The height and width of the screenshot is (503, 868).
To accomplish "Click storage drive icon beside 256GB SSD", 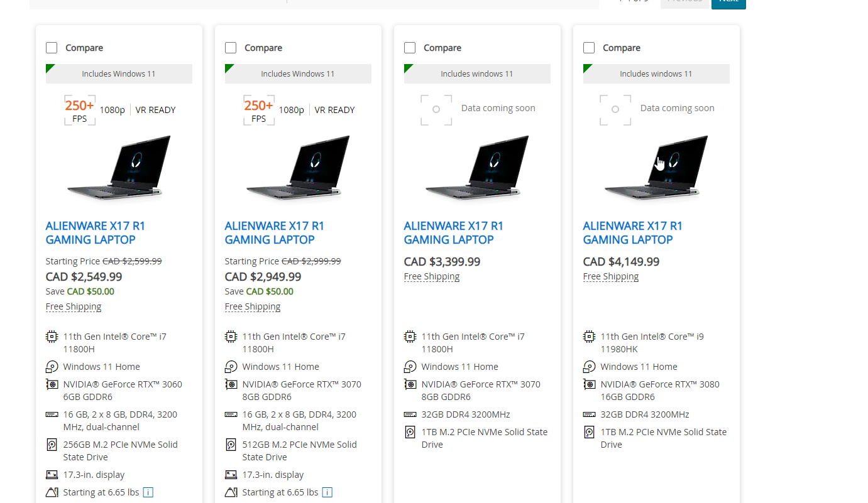I will click(52, 445).
